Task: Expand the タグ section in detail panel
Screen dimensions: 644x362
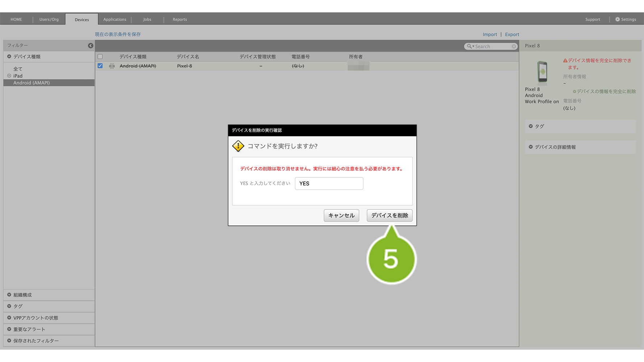Action: pyautogui.click(x=580, y=126)
